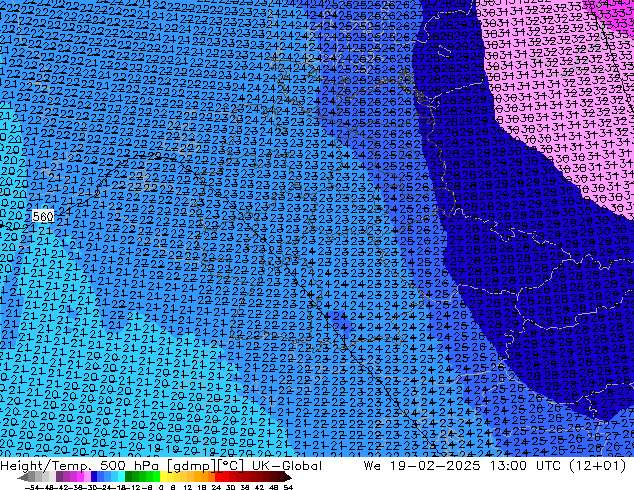Click the bright red legend swatch
Image resolution: width=634 pixels, height=490 pixels.
click(218, 476)
